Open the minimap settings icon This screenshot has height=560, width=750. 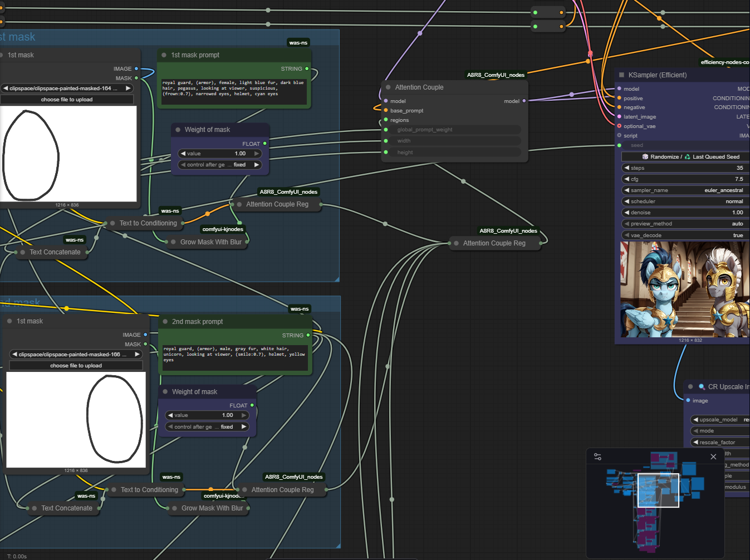597,456
